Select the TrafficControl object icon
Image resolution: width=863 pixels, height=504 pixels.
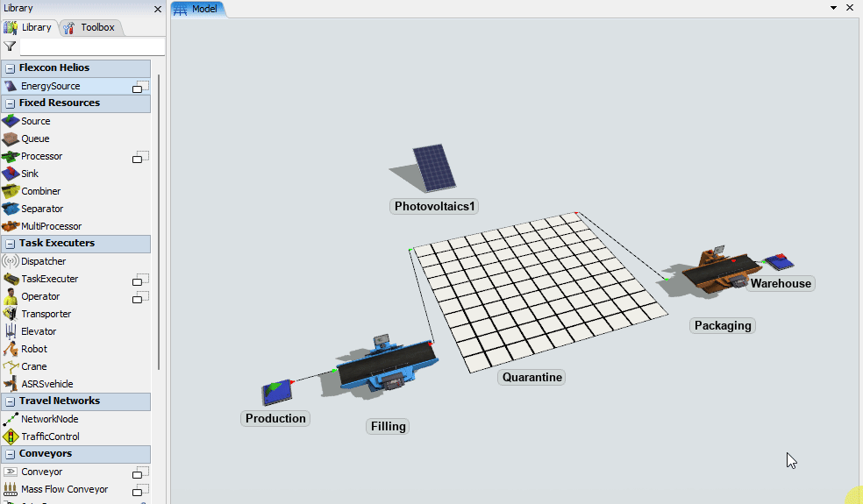[11, 437]
